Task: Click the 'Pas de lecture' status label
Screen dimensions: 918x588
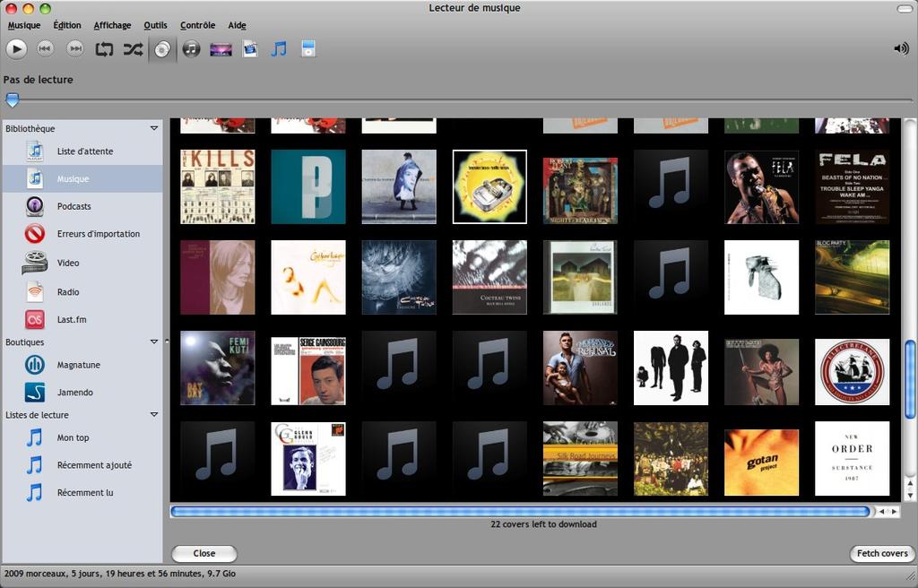Action: click(38, 80)
